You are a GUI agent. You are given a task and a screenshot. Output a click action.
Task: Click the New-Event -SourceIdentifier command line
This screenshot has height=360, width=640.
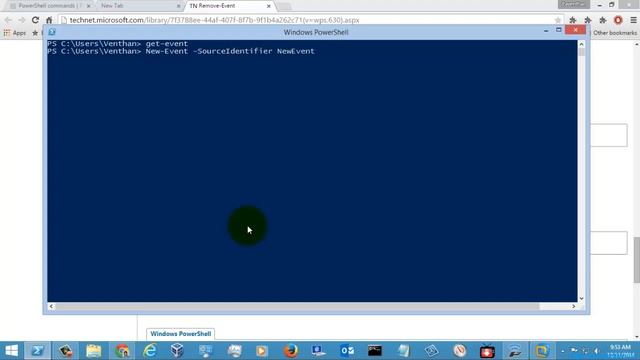[230, 51]
